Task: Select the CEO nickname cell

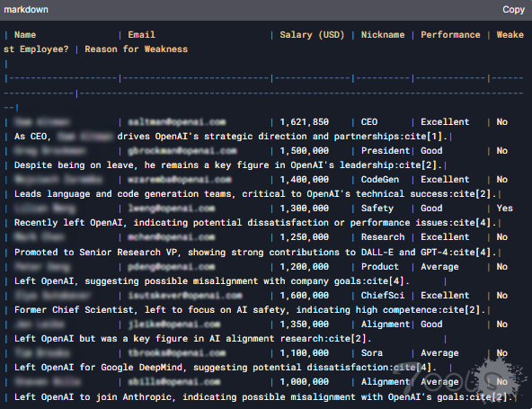Action: [x=369, y=122]
